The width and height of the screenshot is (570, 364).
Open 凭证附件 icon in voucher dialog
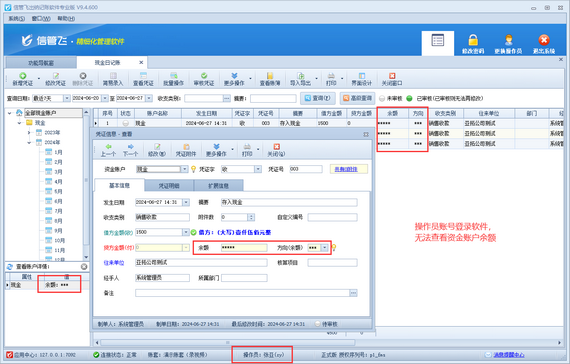point(186,147)
